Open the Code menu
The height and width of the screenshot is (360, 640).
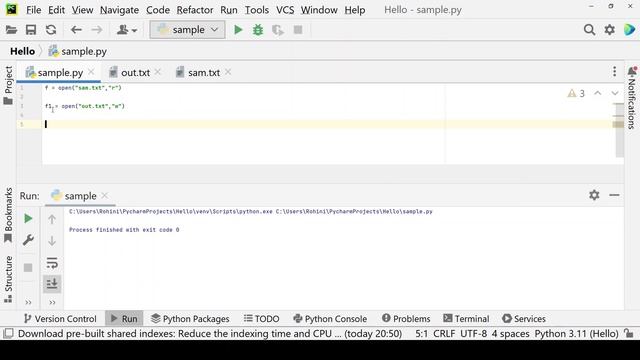[x=158, y=10]
